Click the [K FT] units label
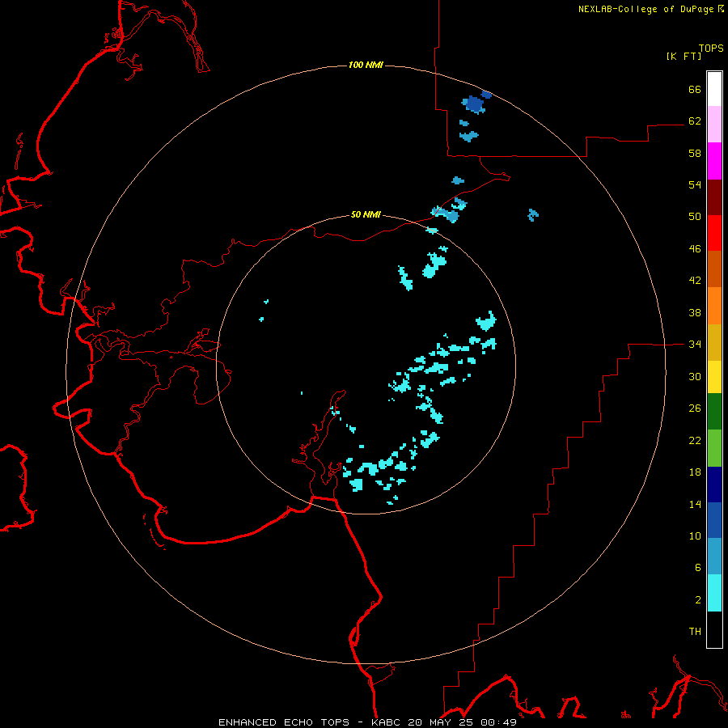728x728 pixels. (684, 57)
